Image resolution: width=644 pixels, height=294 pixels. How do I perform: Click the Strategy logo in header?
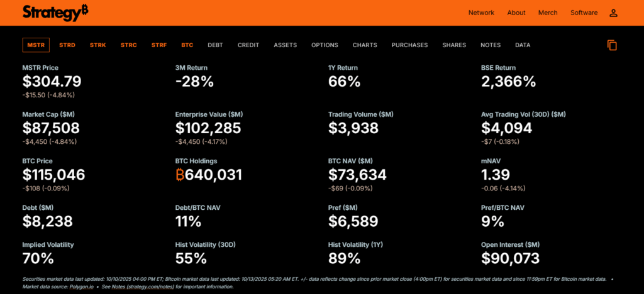pos(55,12)
